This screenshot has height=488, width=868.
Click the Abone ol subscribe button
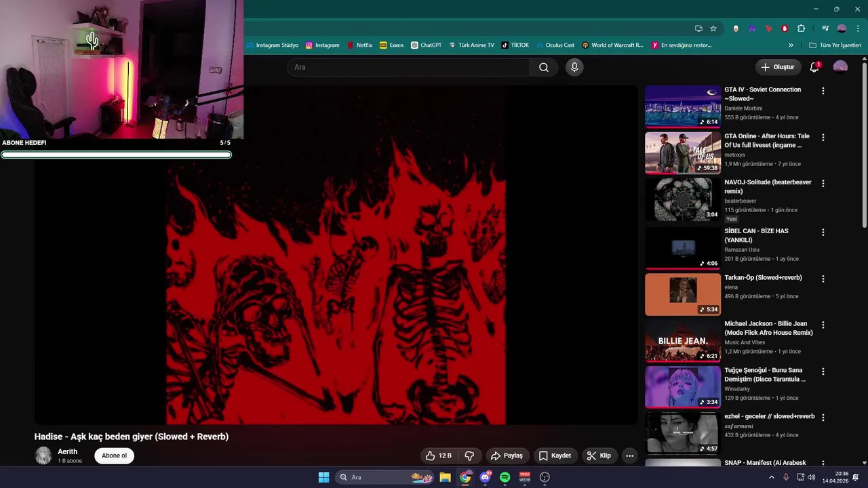114,455
